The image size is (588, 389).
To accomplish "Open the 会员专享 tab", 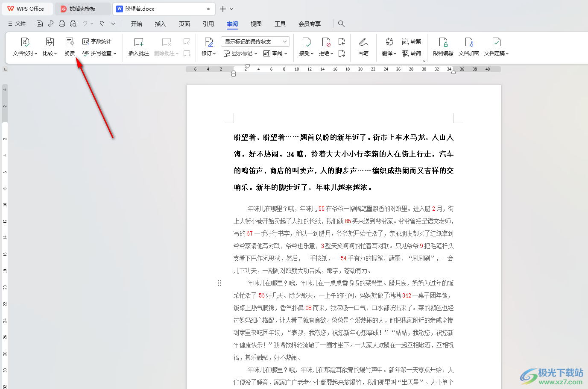I will click(x=310, y=24).
